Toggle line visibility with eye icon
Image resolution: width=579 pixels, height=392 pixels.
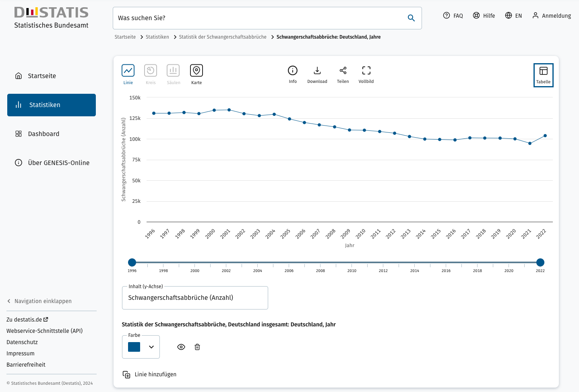(181, 347)
